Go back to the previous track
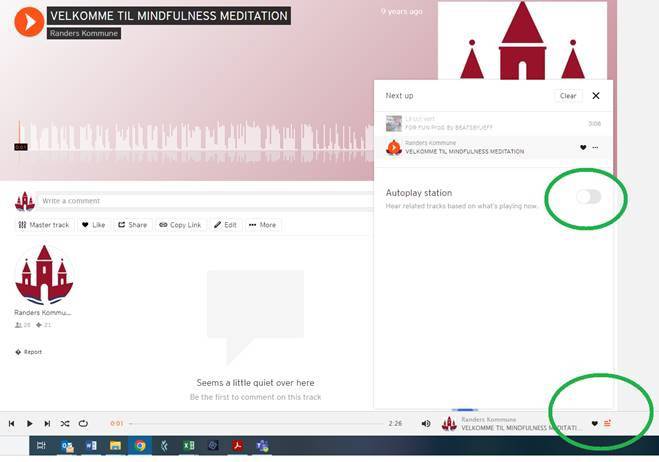The width and height of the screenshot is (659, 462). pyautogui.click(x=12, y=424)
